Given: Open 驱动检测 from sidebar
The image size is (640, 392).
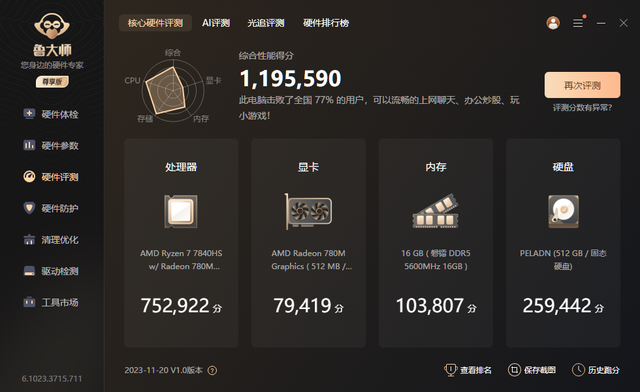Looking at the screenshot, I should [x=51, y=271].
